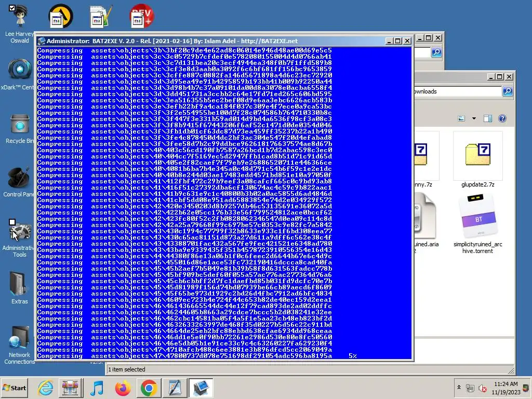Image resolution: width=532 pixels, height=399 pixels.
Task: Select simplicityruined_archive.torrent file
Action: pos(478,224)
